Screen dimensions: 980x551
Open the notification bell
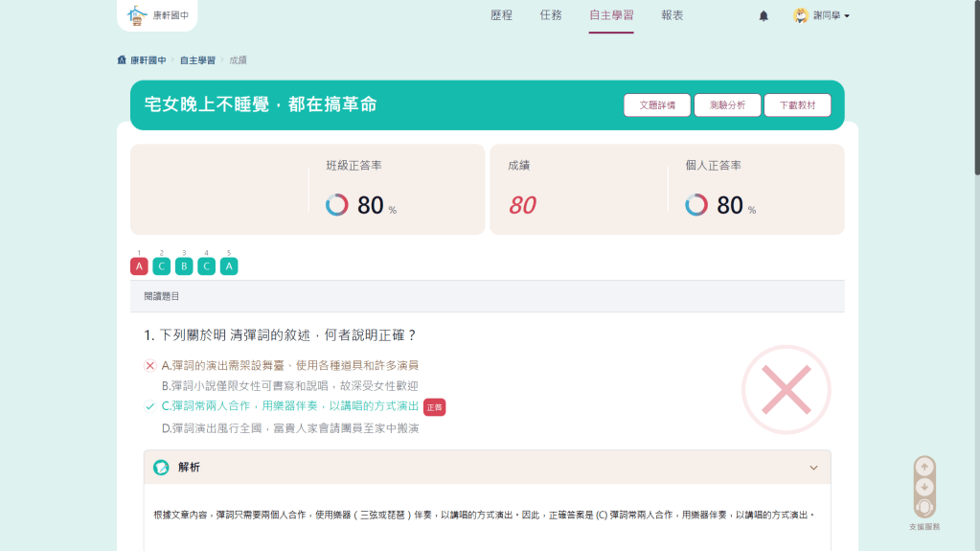pyautogui.click(x=763, y=16)
